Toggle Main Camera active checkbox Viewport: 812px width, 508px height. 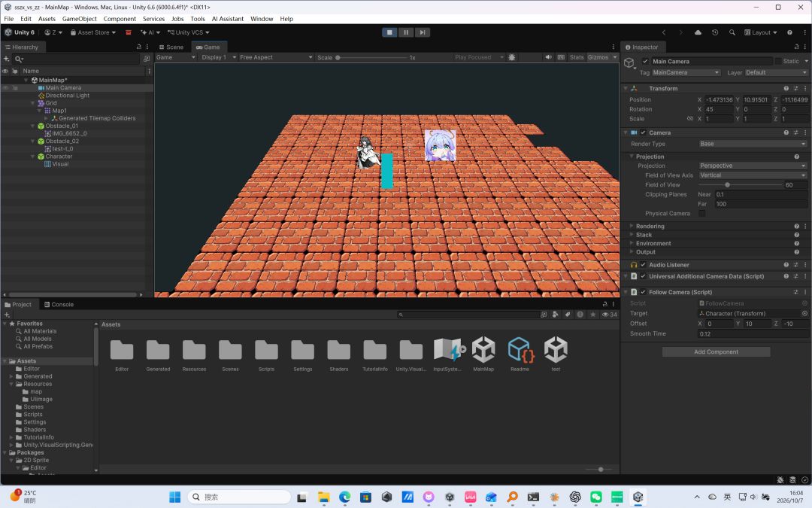[x=645, y=61]
